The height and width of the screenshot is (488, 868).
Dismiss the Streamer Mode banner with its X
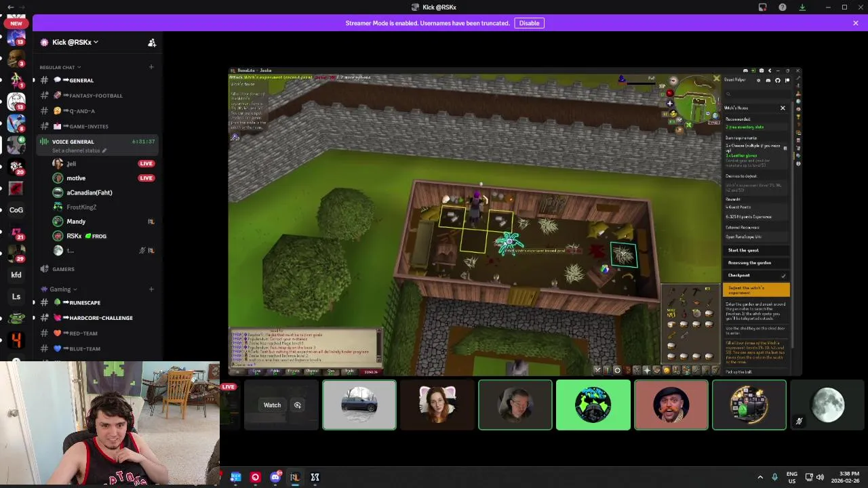coord(856,23)
